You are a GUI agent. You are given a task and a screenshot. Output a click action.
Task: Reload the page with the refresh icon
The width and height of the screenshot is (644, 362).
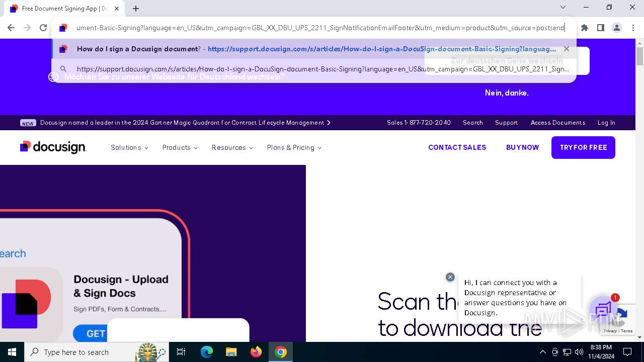point(43,28)
